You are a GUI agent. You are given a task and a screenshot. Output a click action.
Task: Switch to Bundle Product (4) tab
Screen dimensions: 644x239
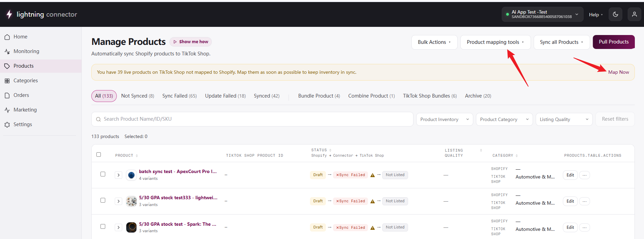[319, 96]
